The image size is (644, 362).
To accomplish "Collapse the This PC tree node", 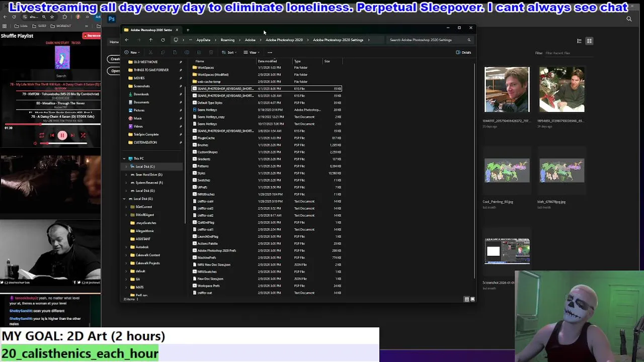I will coord(124,158).
